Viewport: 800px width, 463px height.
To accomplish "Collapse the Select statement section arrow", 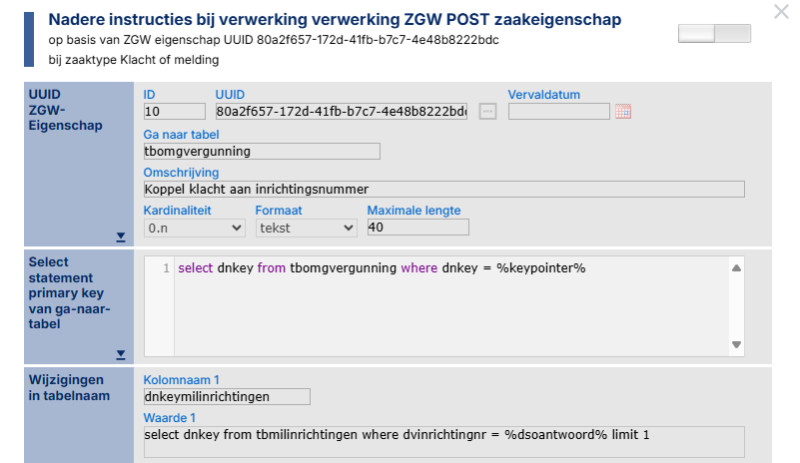I will click(x=120, y=354).
